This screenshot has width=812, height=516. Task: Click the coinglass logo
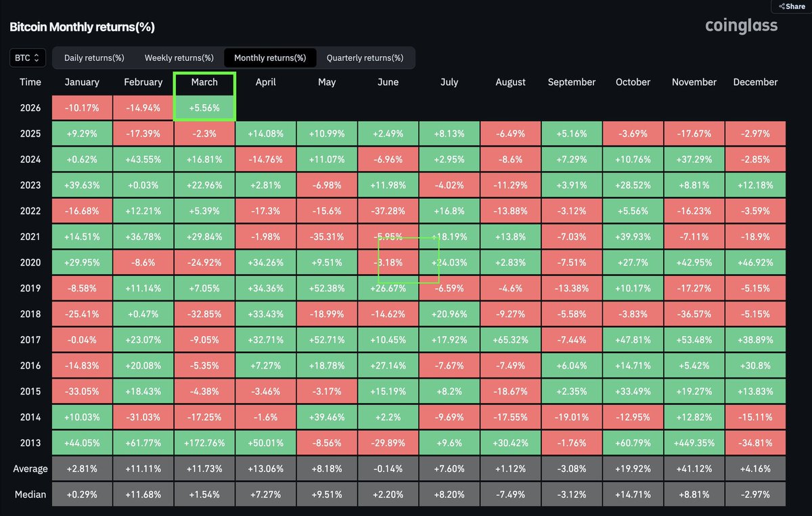pyautogui.click(x=741, y=26)
